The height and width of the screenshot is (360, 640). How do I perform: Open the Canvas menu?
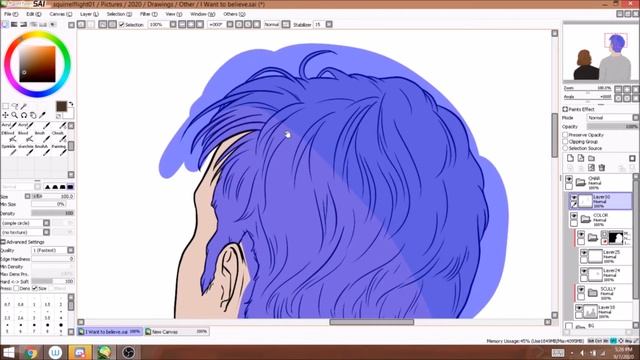click(x=60, y=14)
